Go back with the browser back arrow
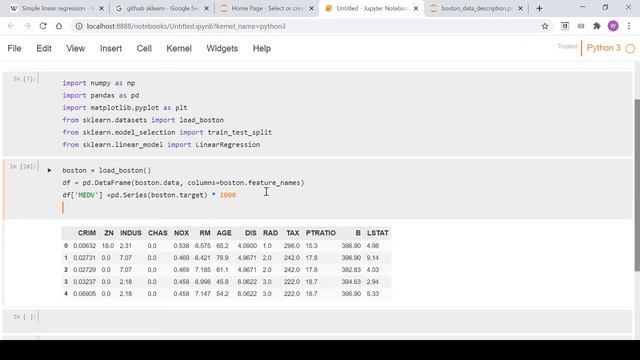640x360 pixels. coord(11,26)
